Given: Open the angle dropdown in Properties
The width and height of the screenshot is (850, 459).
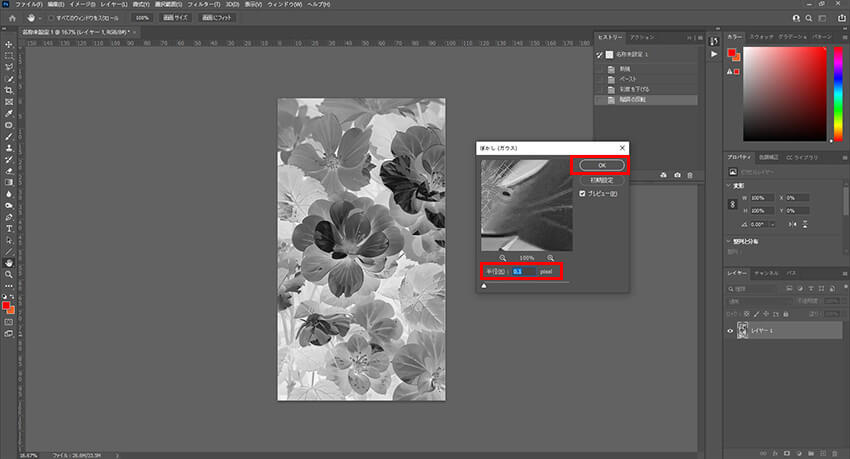Looking at the screenshot, I should [772, 224].
